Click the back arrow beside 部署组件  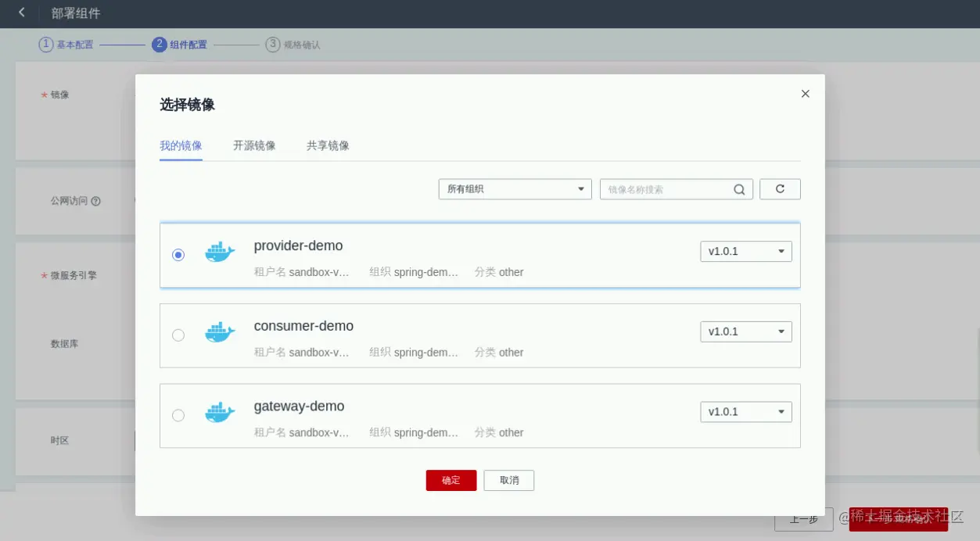coord(21,13)
